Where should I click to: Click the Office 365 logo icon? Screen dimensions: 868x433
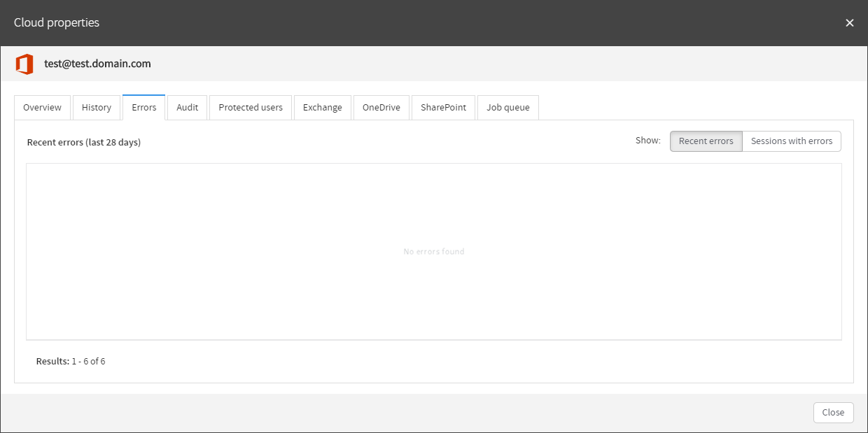coord(24,64)
